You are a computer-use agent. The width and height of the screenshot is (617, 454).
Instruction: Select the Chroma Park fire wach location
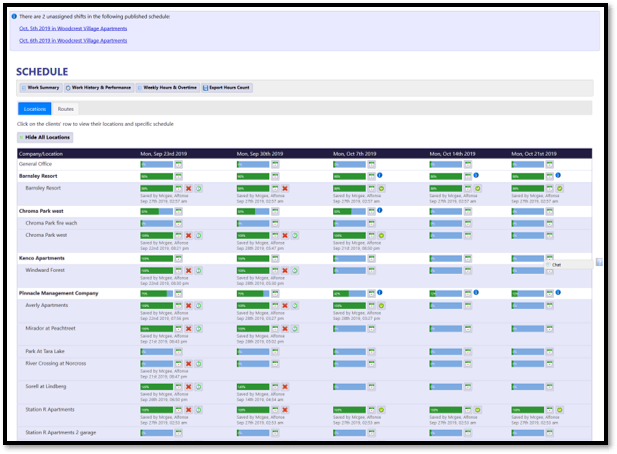coord(51,223)
